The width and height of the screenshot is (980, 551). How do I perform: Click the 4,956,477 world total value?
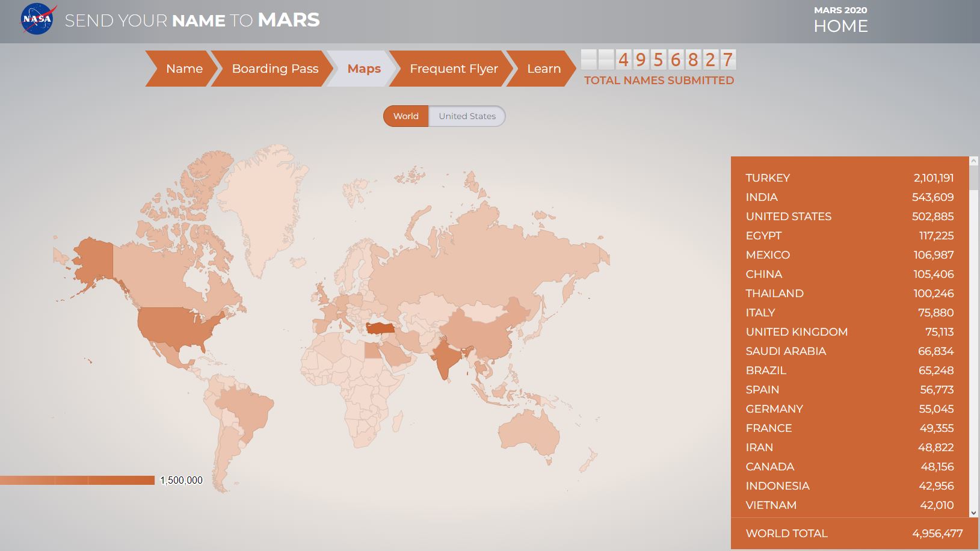tap(937, 534)
